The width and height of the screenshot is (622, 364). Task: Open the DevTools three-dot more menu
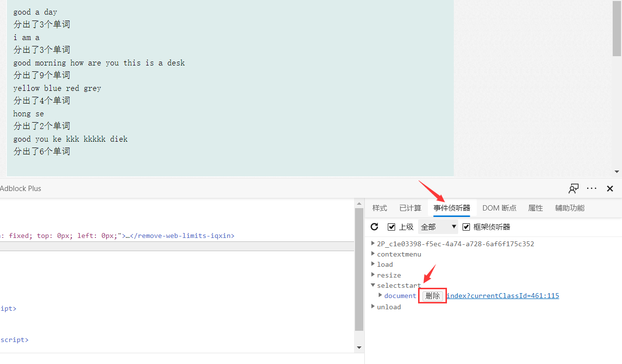pos(592,189)
